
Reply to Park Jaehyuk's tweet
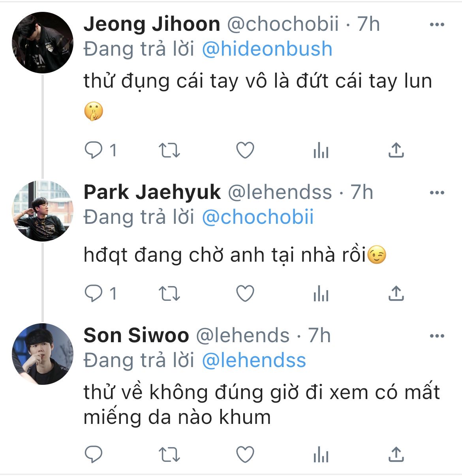[94, 294]
